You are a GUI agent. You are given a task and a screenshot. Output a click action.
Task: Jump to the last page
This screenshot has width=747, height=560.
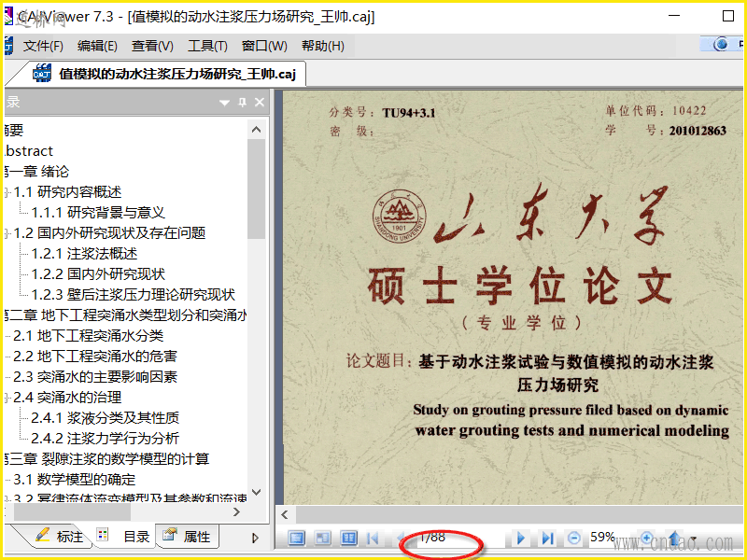[x=547, y=539]
